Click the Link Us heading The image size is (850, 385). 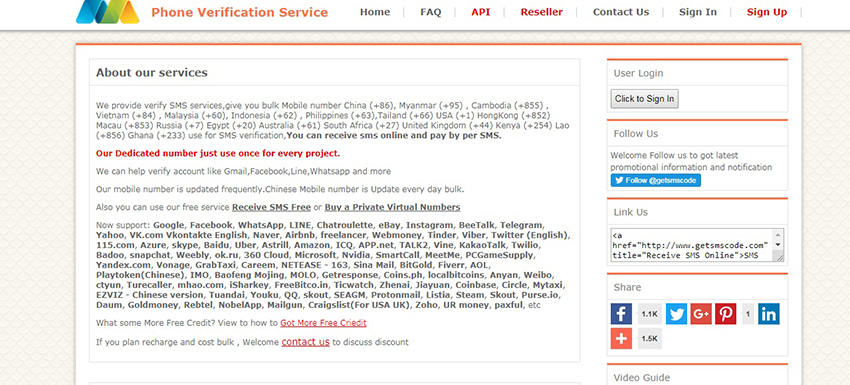point(630,212)
